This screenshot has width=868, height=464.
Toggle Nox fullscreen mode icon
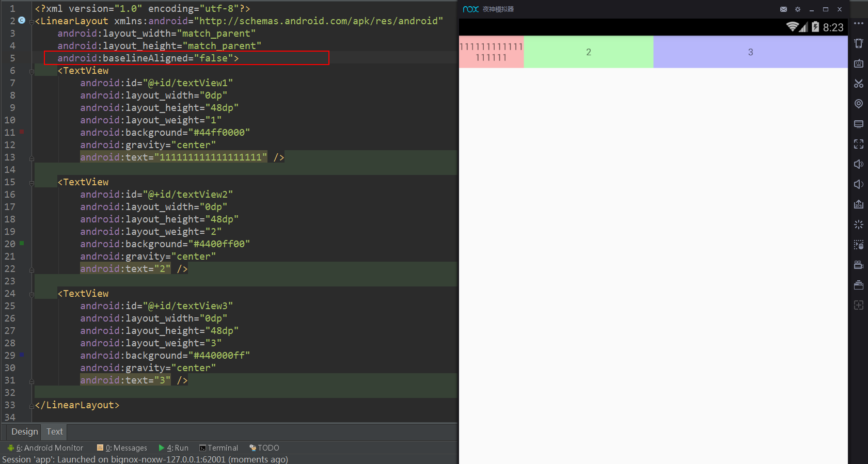[x=858, y=144]
